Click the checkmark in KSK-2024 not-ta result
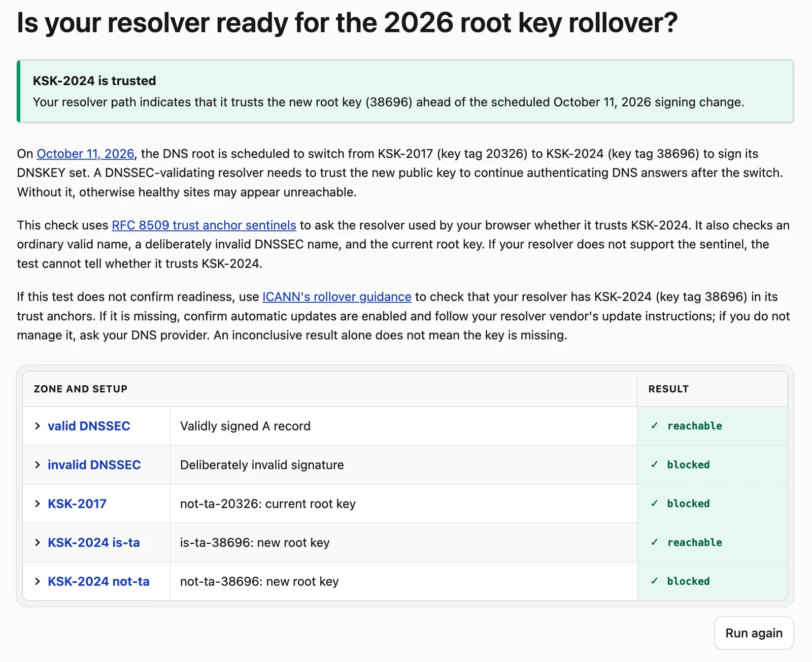This screenshot has height=662, width=812. [655, 581]
